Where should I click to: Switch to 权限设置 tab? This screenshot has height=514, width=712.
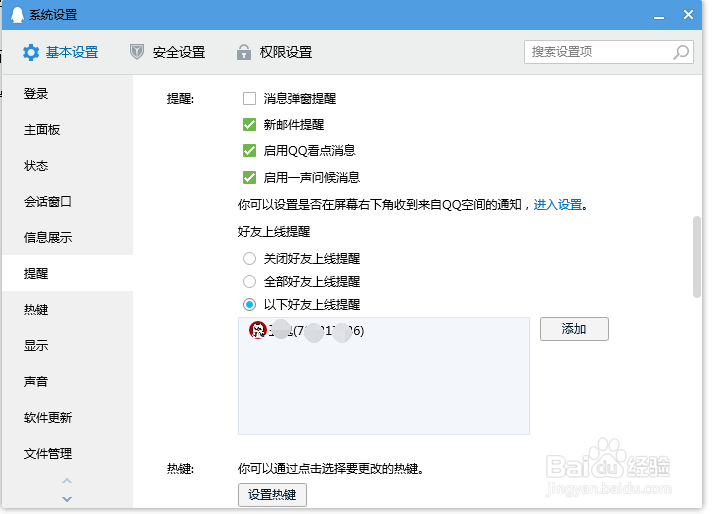(275, 52)
